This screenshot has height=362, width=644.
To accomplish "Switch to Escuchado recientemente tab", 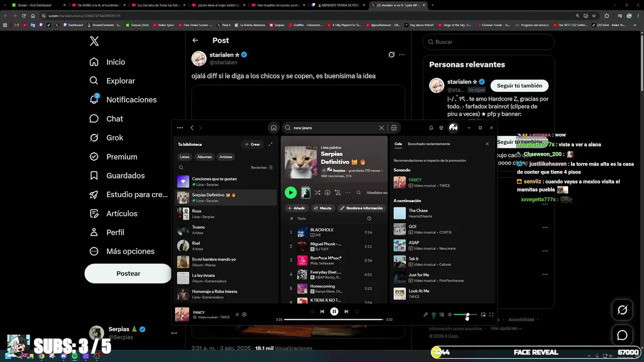I will pyautogui.click(x=429, y=144).
